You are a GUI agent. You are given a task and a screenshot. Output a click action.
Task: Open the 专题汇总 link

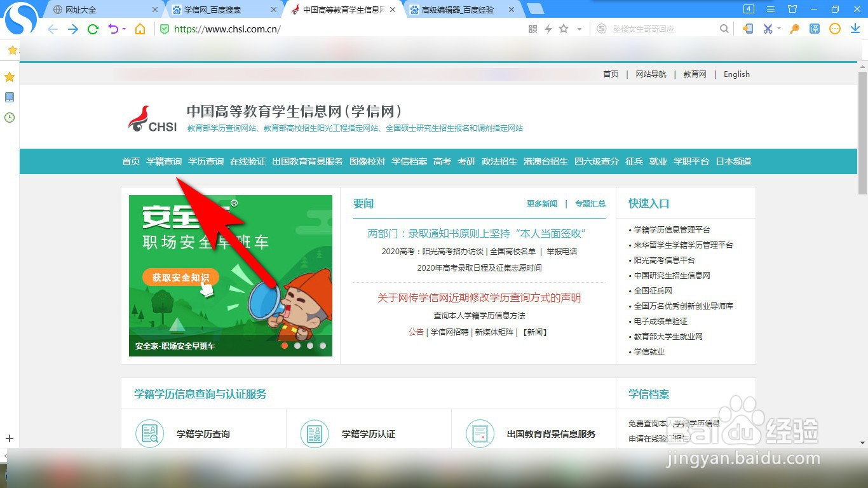(590, 204)
